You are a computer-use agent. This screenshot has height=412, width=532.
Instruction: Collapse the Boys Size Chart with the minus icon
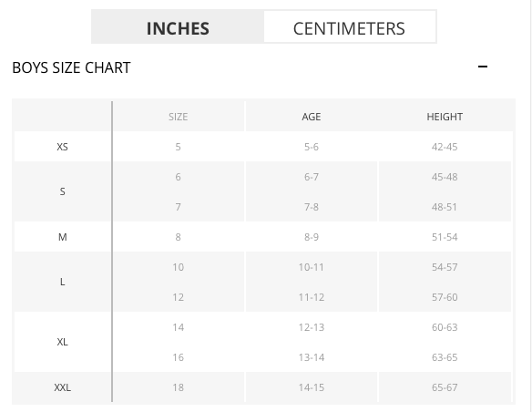pyautogui.click(x=483, y=67)
